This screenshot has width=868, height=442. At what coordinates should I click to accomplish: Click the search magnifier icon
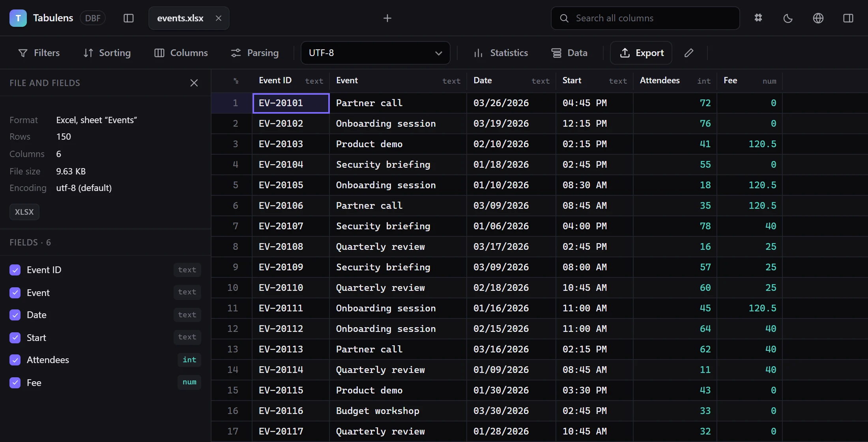pyautogui.click(x=564, y=18)
